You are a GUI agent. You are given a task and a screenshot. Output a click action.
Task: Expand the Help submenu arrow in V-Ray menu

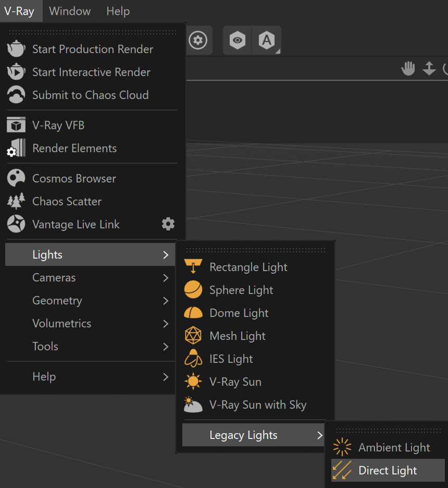coord(166,377)
